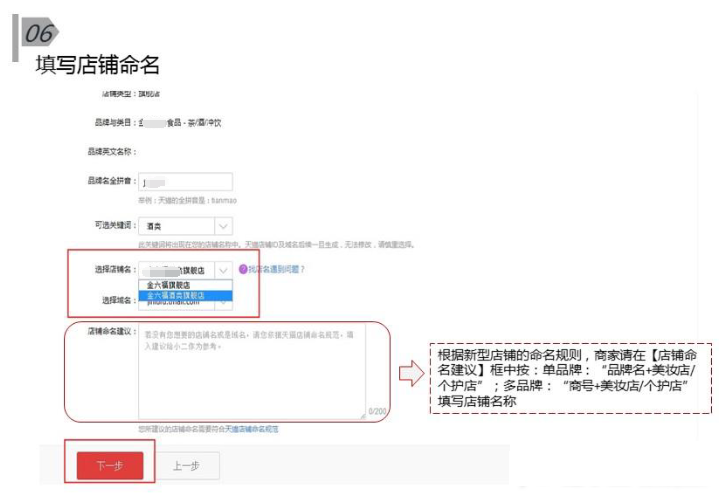Viewport: 719px width, 497px height.
Task: Open the 可选关键词 dropdown showing 酒类
Action: click(x=185, y=226)
